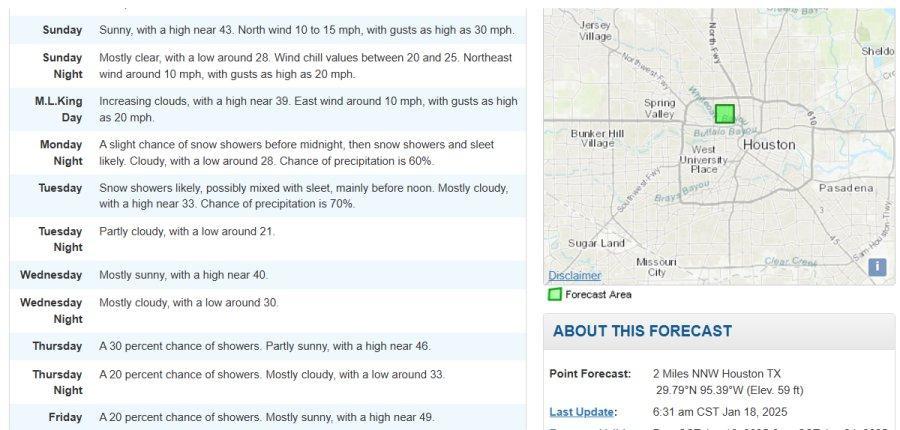Click the Pasadena map label

click(x=846, y=188)
